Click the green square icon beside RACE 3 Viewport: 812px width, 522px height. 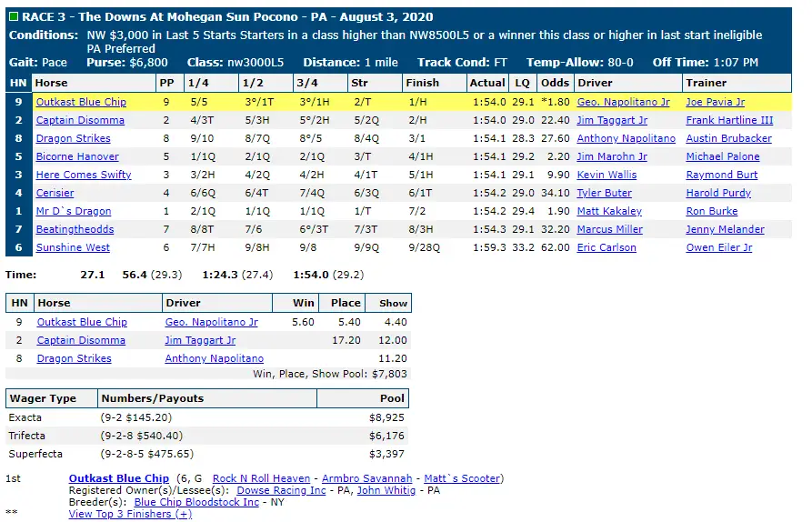(x=14, y=16)
